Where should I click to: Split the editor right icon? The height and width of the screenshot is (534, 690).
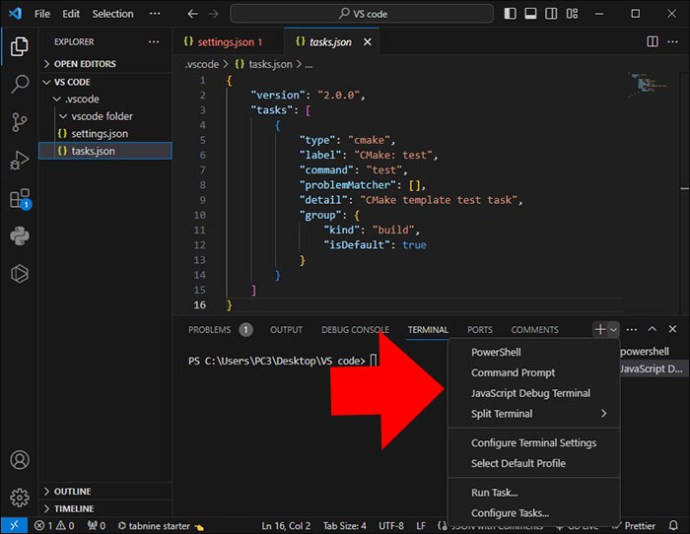point(653,42)
